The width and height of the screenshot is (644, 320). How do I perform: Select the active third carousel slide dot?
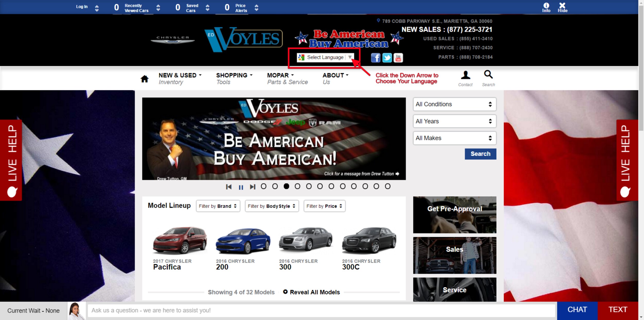coord(286,186)
